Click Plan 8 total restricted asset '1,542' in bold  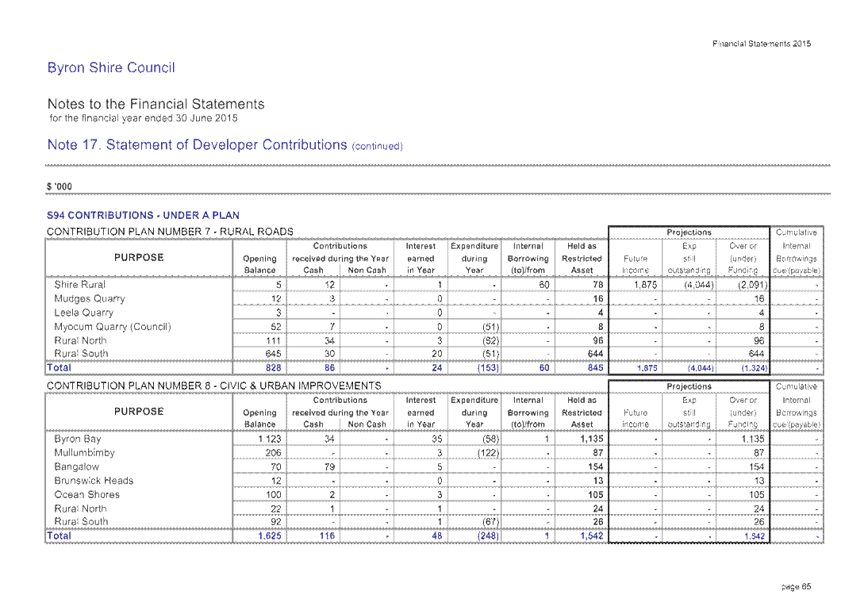pos(591,536)
